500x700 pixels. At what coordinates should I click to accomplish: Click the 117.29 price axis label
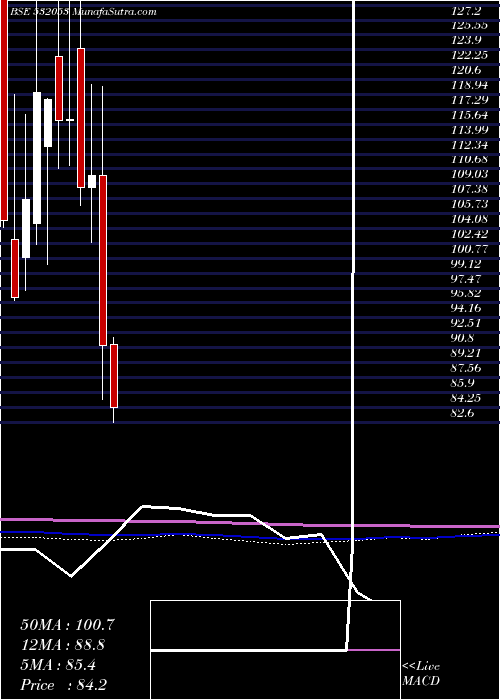470,100
